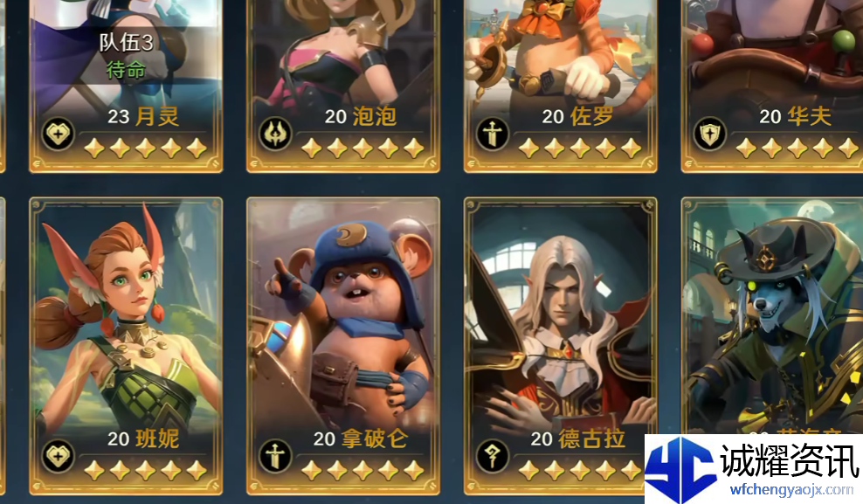
Task: Click the 华夫 hero name label
Action: 795,116
